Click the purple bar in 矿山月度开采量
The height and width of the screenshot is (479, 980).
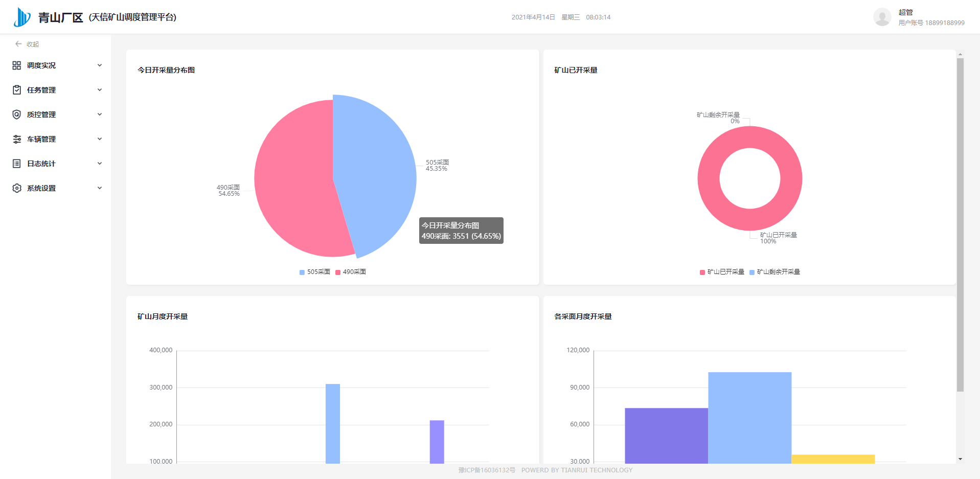pos(437,442)
